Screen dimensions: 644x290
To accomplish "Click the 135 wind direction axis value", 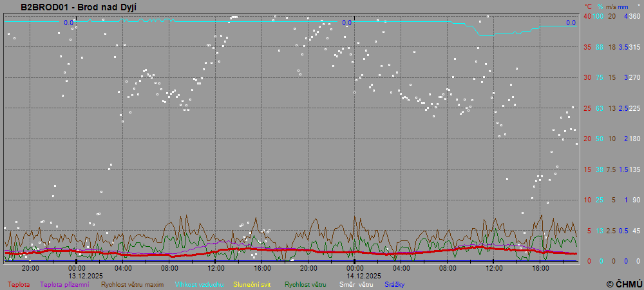I will [x=634, y=169].
